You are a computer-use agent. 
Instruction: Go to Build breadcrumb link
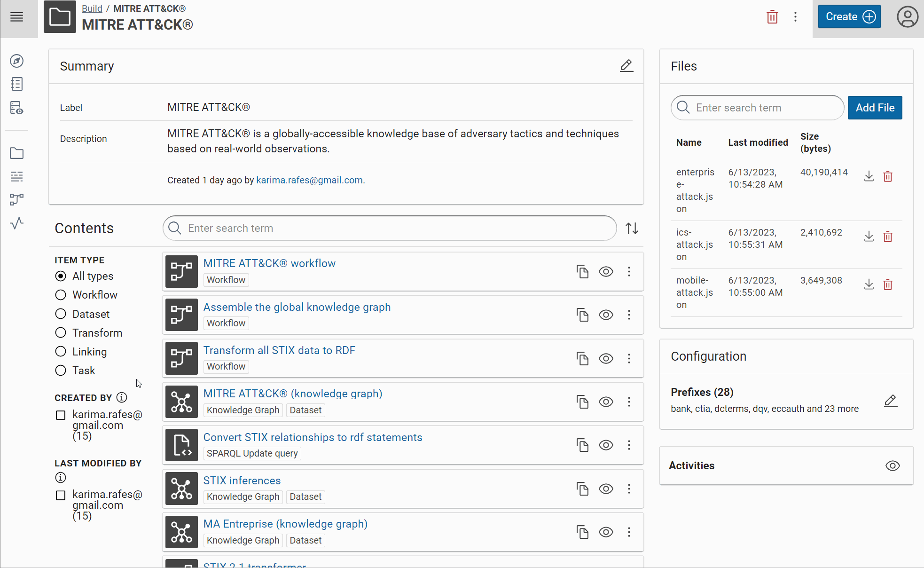tap(92, 8)
